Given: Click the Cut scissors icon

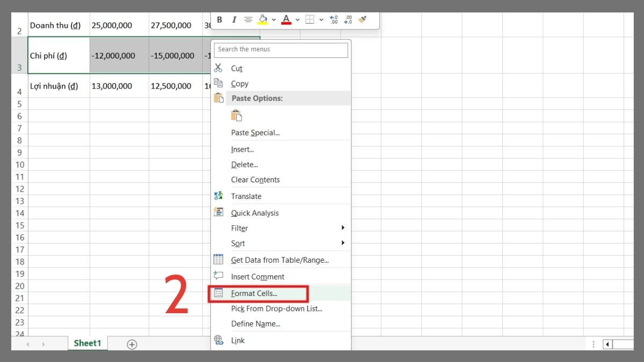Looking at the screenshot, I should point(218,68).
